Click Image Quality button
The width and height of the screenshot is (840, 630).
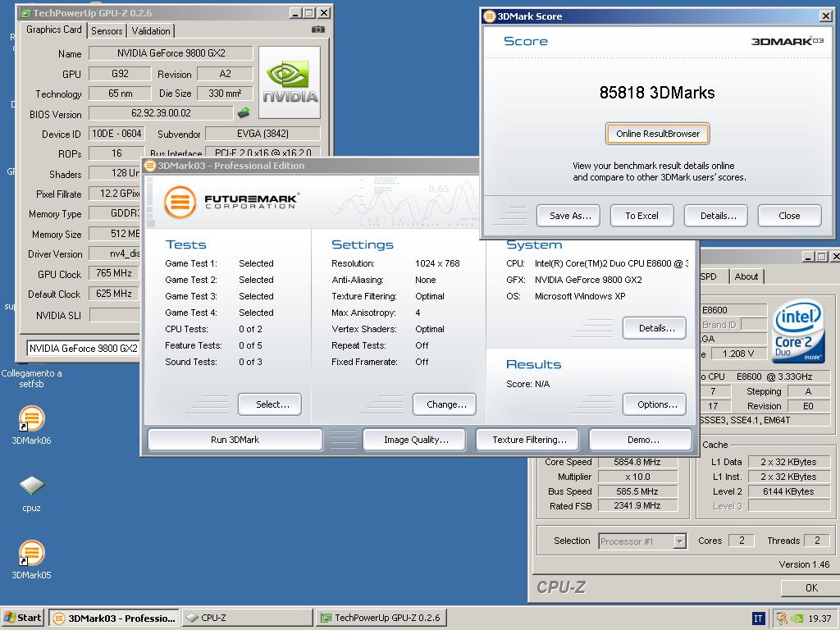[416, 440]
